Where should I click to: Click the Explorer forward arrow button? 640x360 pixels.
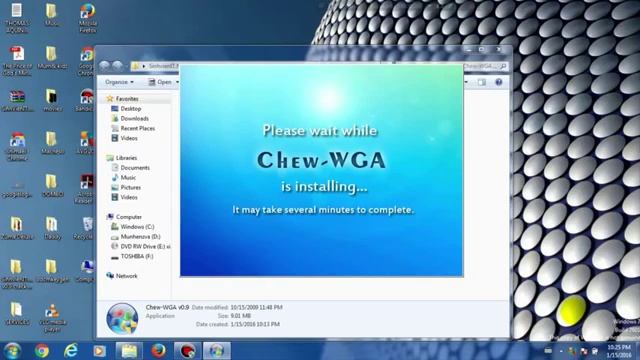(118, 65)
